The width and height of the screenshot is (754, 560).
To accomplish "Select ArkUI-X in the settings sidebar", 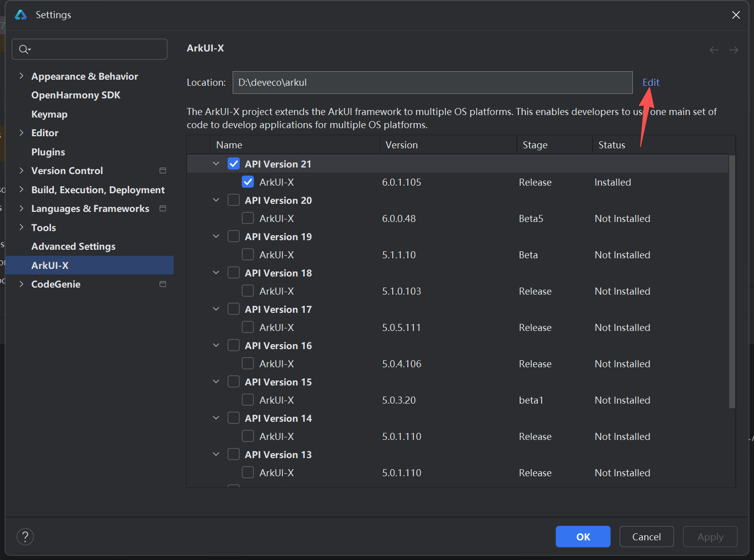I will coord(89,265).
